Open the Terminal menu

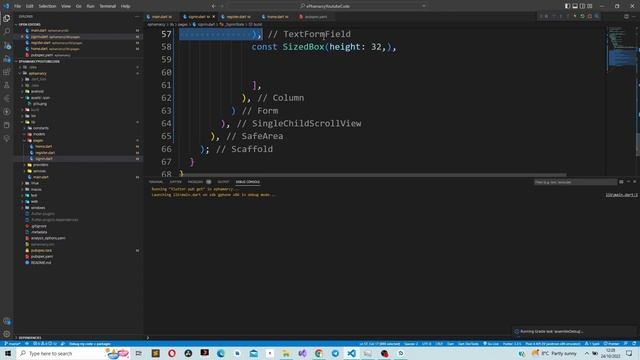tap(108, 6)
